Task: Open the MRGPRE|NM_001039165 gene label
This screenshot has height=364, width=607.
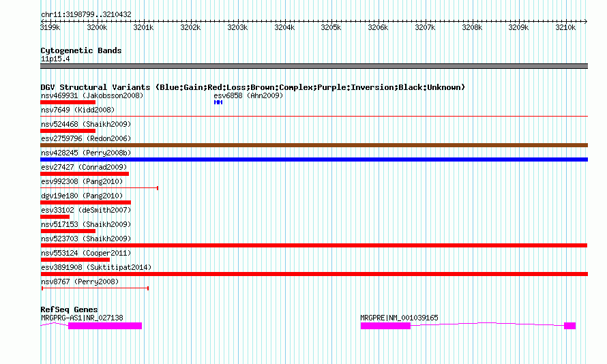Action: tap(399, 318)
